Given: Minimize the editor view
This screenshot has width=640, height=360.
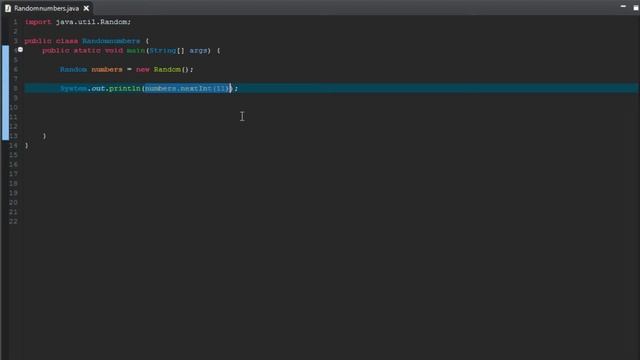Looking at the screenshot, I should tap(623, 7).
